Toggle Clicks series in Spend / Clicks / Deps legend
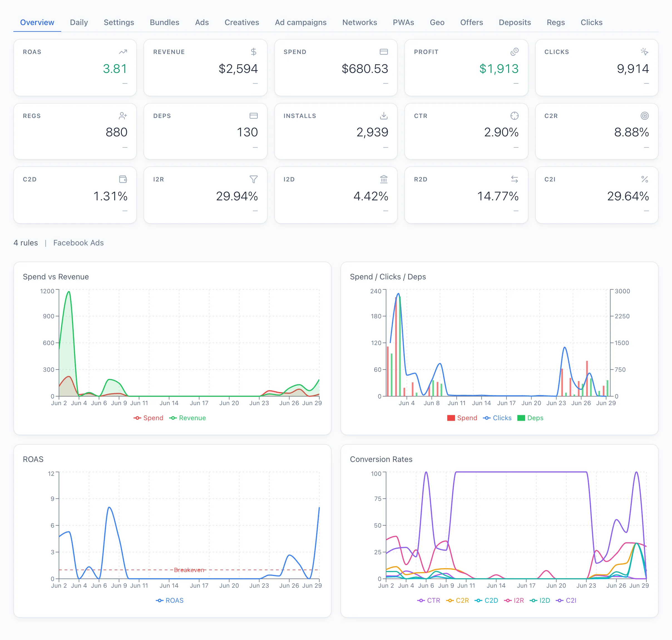The width and height of the screenshot is (672, 640). (497, 418)
